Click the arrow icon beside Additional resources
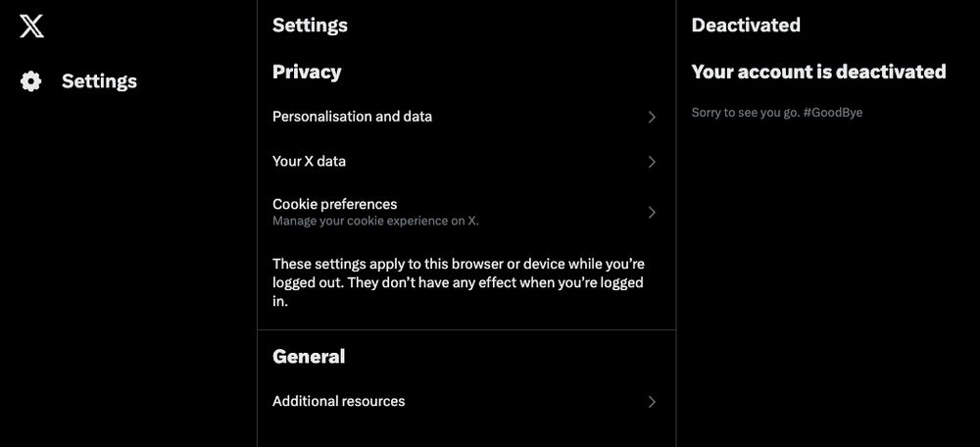Image resolution: width=980 pixels, height=447 pixels. pos(652,401)
